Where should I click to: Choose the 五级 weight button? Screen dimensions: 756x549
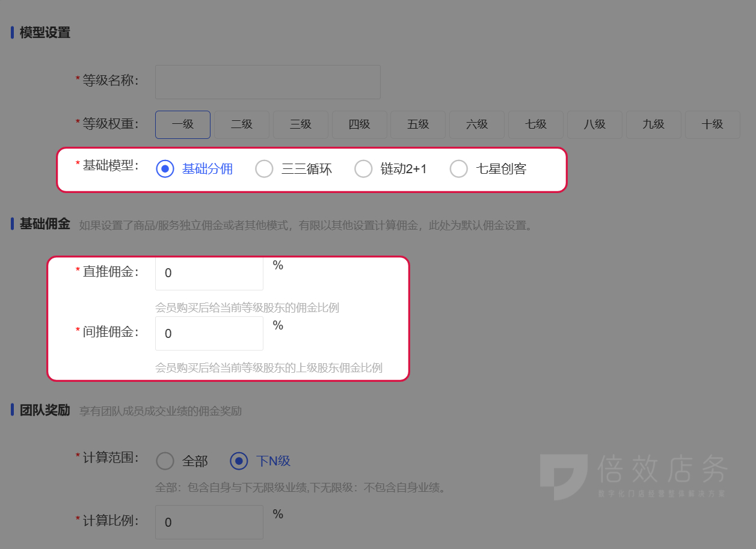tap(418, 124)
